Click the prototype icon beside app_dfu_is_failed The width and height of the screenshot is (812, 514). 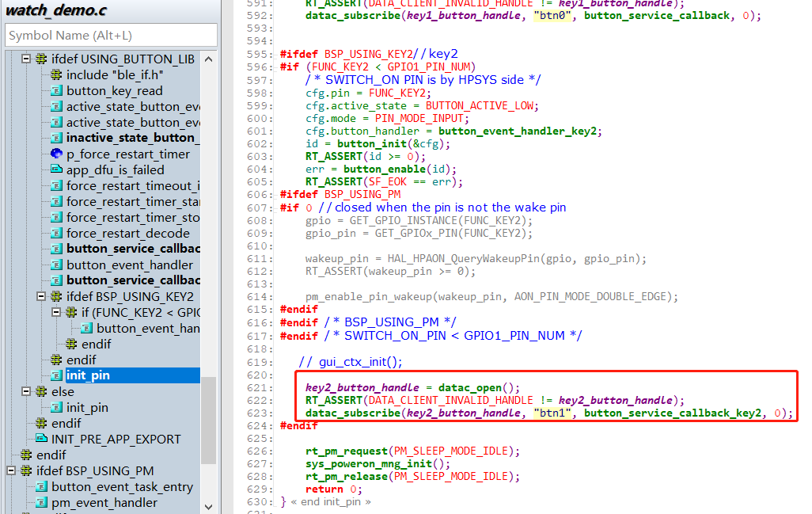tap(56, 170)
